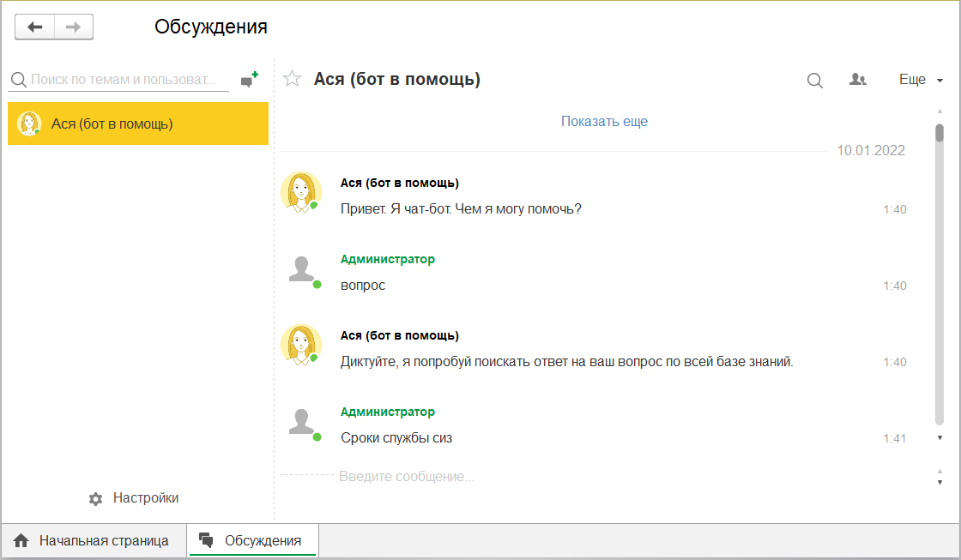Click Ася bot avatar on first message
961x560 pixels.
[300, 190]
